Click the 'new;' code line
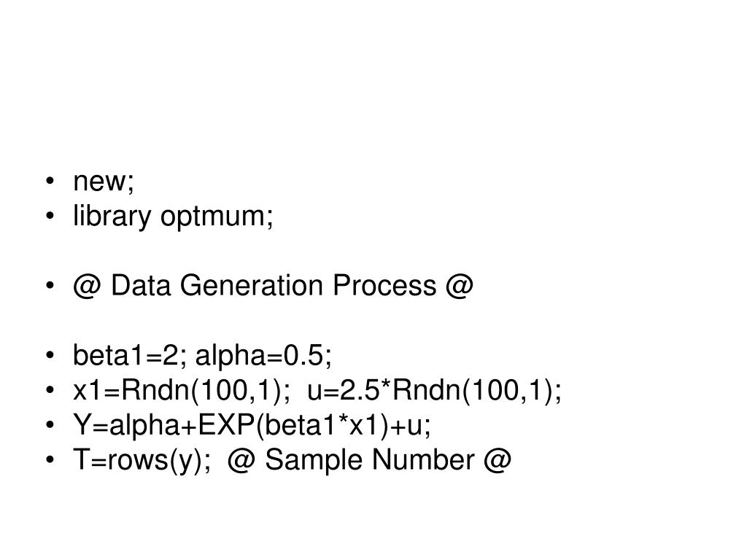This screenshot has height=560, width=747. click(104, 182)
